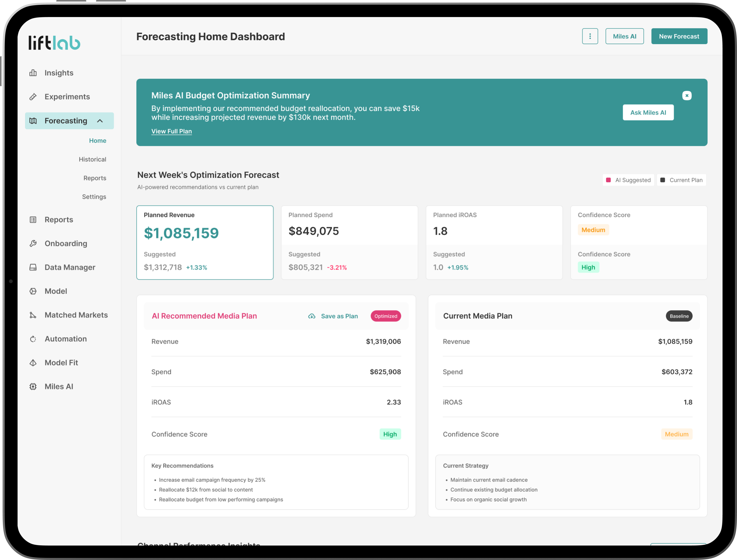Click the cloud upload Save as Plan icon
737x560 pixels.
click(312, 316)
